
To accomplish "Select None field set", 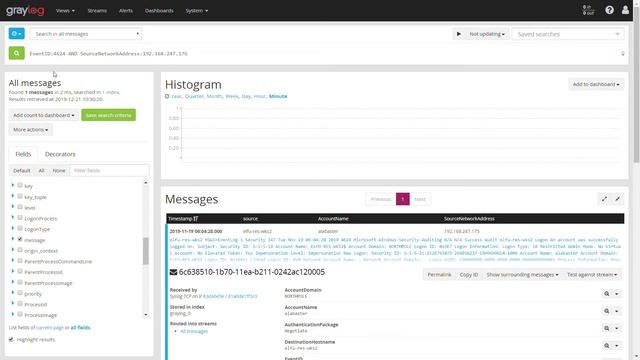I will 59,171.
